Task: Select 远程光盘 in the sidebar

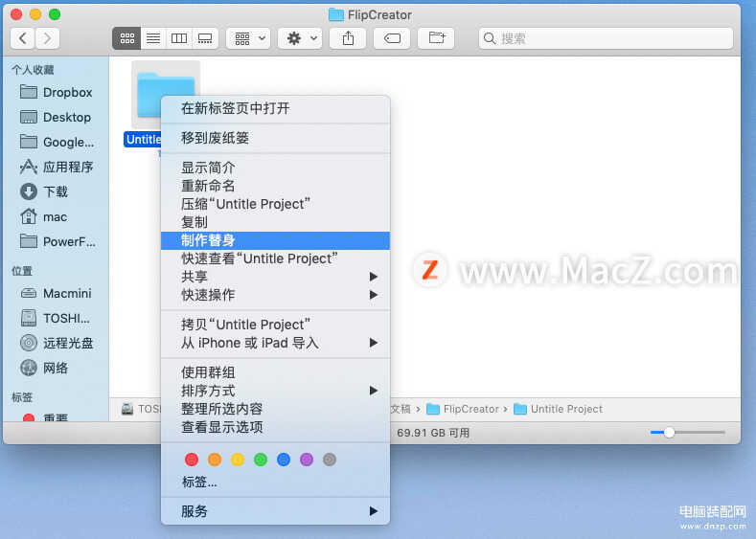Action: [57, 343]
